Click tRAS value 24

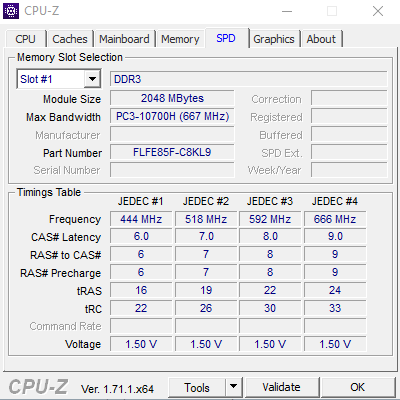(x=335, y=290)
